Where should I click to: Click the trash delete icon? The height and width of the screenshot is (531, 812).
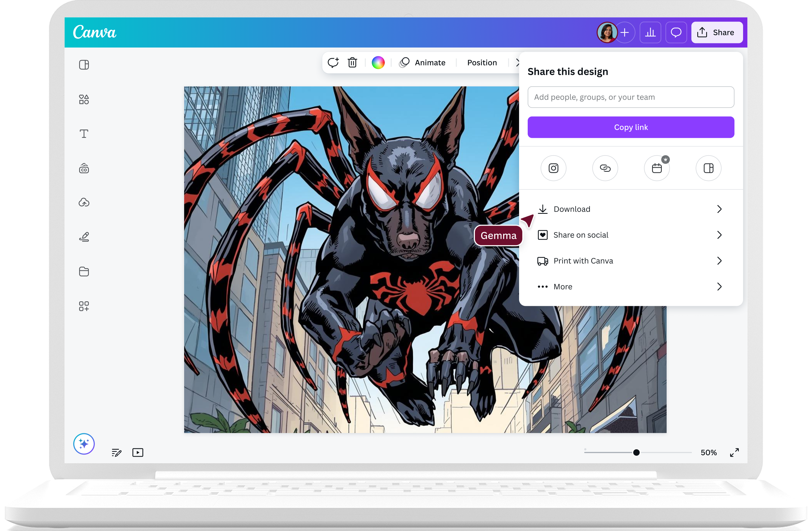[x=352, y=62]
